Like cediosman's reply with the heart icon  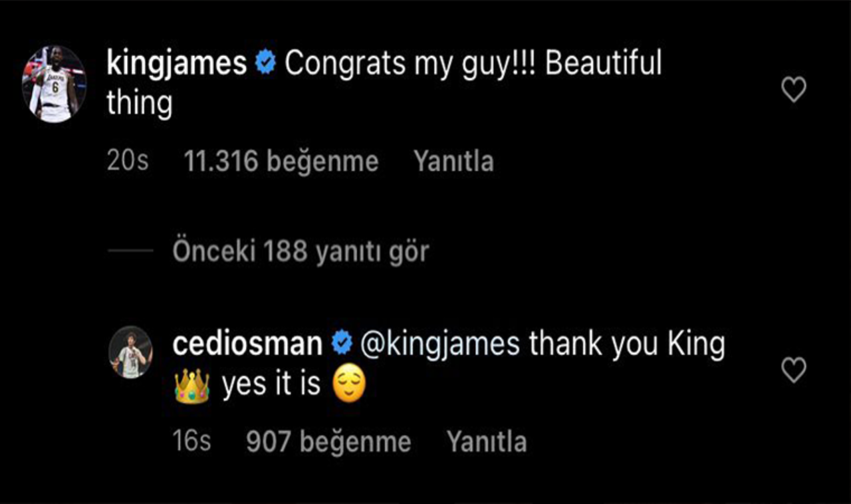coord(793,370)
